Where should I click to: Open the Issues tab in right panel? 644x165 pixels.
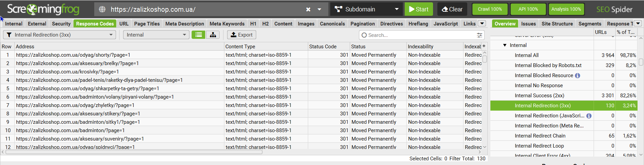[528, 24]
